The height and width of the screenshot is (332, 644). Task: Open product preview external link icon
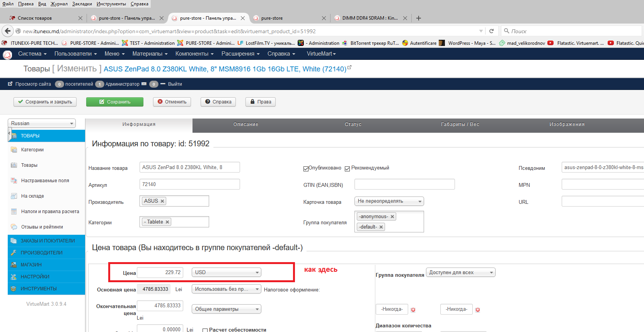[349, 67]
